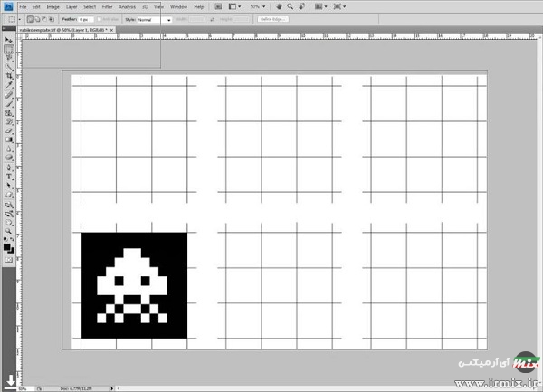Select the Eraser tool
543x392 pixels.
point(9,131)
